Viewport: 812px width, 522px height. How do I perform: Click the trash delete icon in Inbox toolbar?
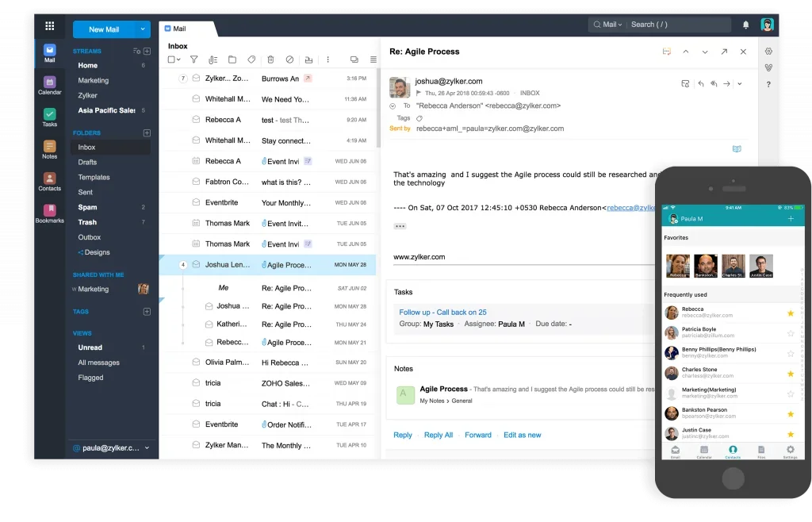coord(270,59)
